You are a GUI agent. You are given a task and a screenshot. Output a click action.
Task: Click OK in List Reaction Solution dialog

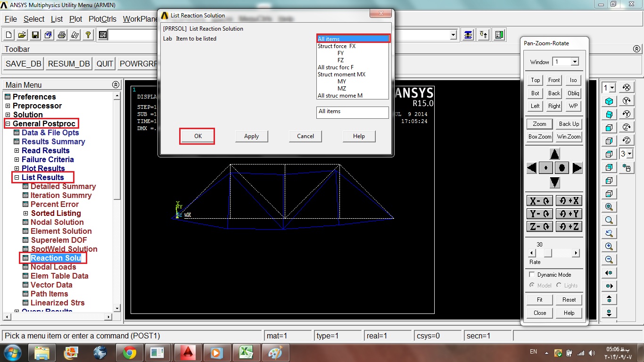198,136
